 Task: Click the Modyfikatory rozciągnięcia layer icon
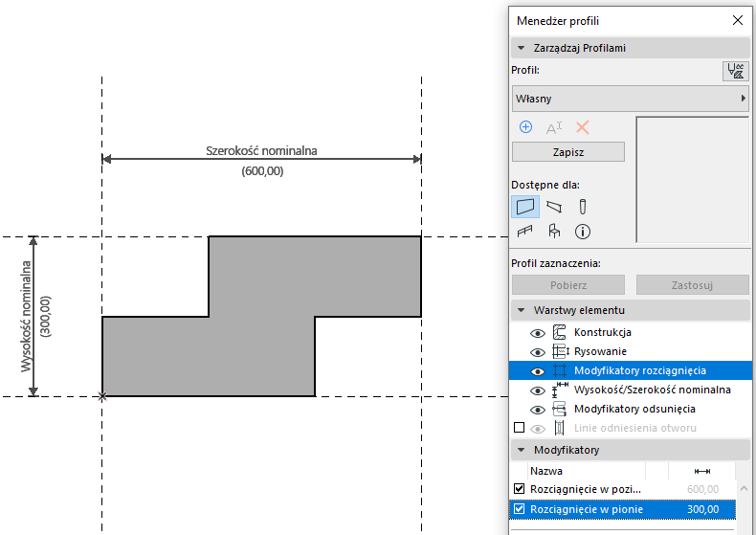click(x=559, y=370)
